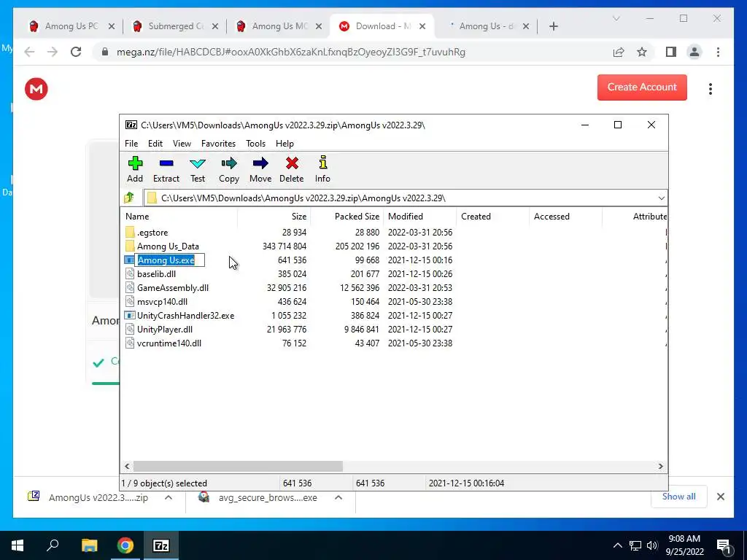Reload the Chrome page

pos(76,52)
